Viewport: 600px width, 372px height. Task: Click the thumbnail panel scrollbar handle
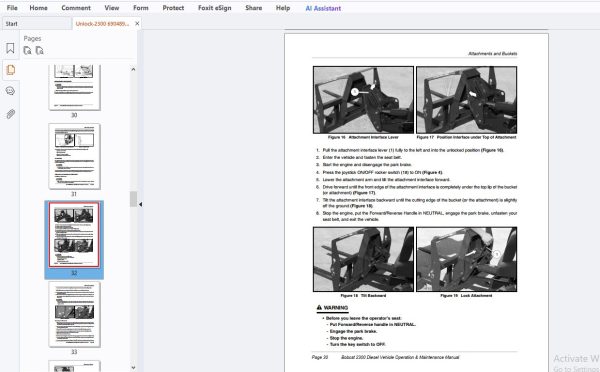[133, 199]
